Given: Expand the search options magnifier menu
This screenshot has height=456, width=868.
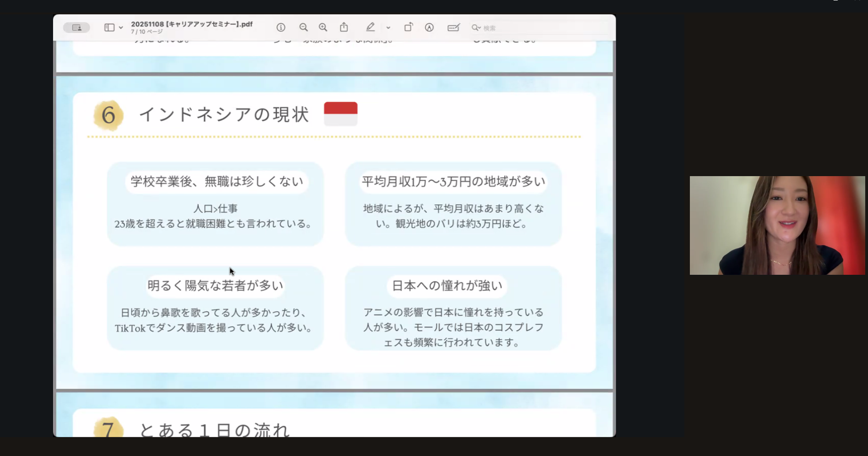Looking at the screenshot, I should [476, 28].
